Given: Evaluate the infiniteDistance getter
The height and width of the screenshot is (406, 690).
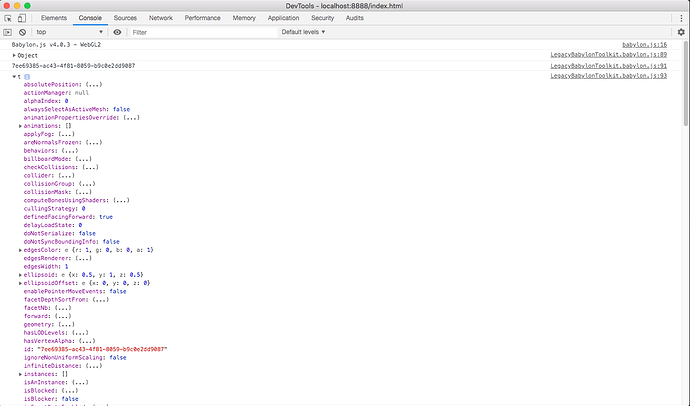Looking at the screenshot, I should point(94,366).
